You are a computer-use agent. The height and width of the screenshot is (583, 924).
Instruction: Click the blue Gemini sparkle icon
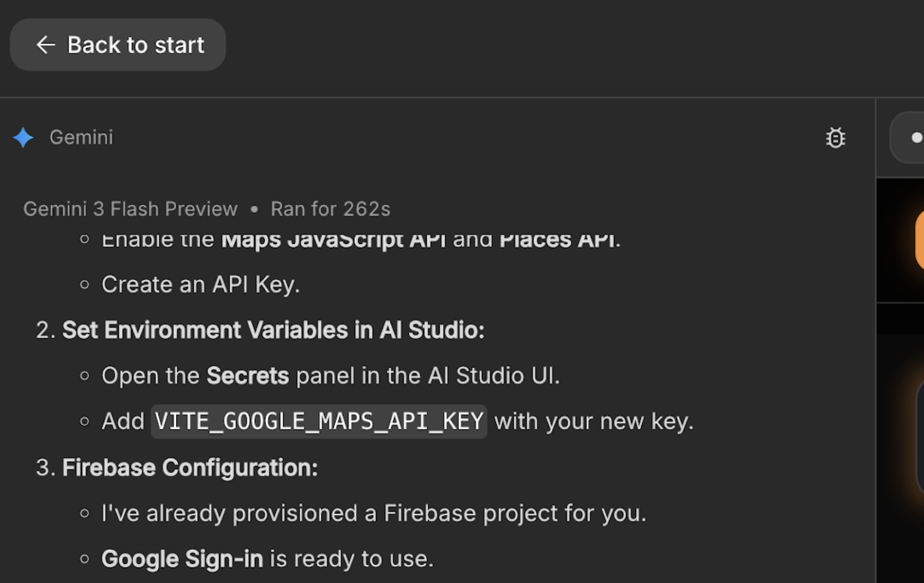tap(23, 138)
